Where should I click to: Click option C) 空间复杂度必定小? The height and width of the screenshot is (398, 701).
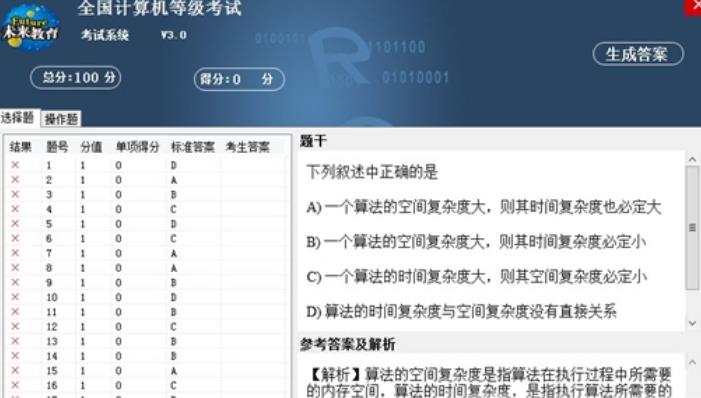pyautogui.click(x=477, y=277)
